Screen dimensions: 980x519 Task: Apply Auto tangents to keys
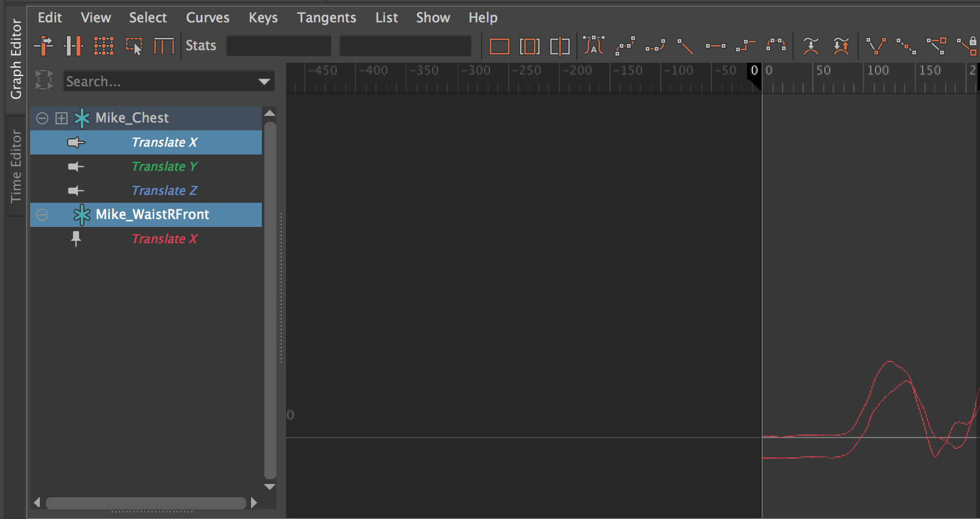point(594,46)
